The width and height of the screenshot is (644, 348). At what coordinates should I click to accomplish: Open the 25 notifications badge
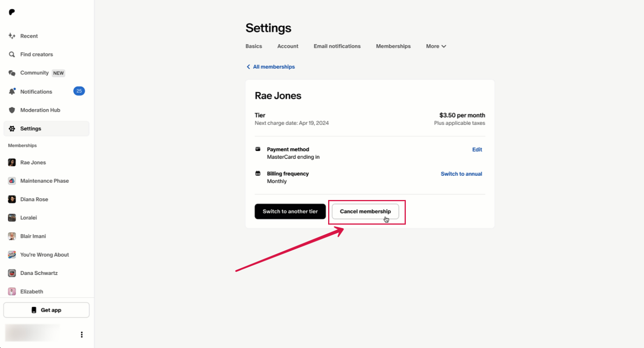tap(79, 91)
